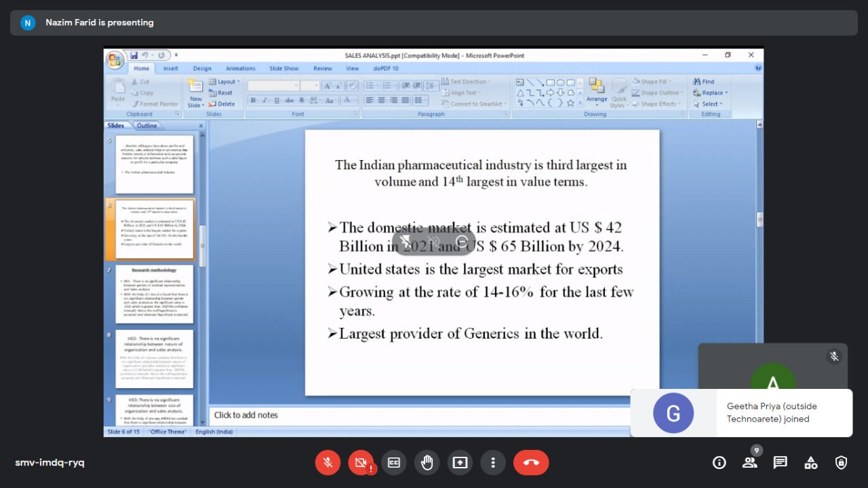This screenshot has width=868, height=488.
Task: Switch to the Insert ribbon tab
Action: [171, 69]
